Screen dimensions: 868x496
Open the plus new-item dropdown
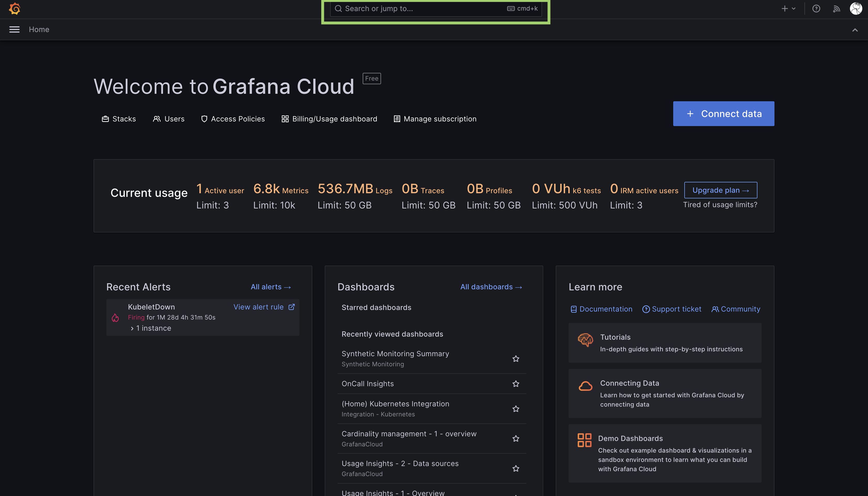click(x=788, y=9)
